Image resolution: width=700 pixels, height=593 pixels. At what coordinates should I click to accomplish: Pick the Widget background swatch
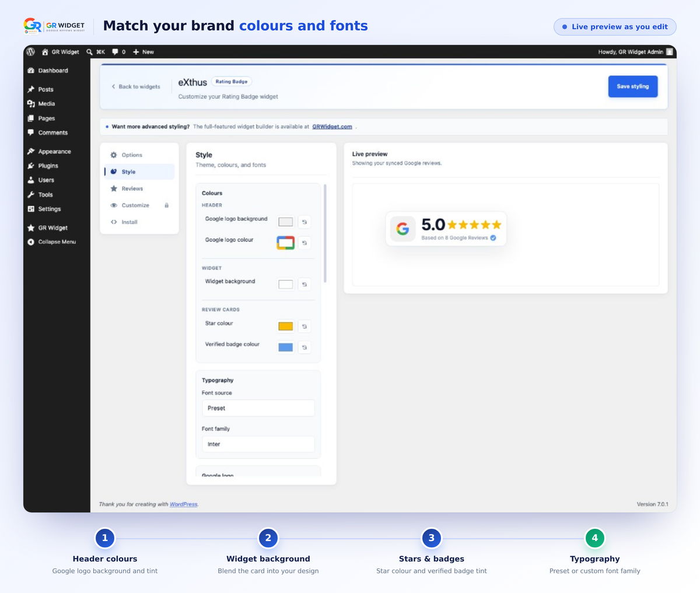tap(286, 284)
